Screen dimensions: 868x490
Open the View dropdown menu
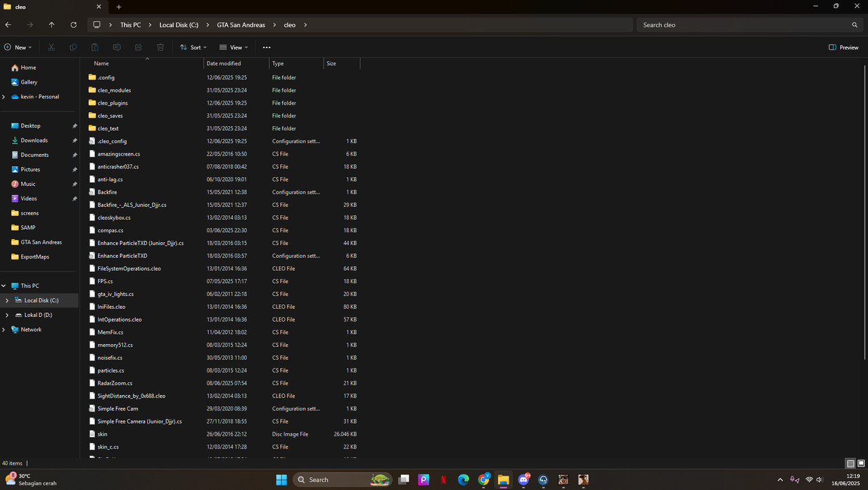(233, 48)
